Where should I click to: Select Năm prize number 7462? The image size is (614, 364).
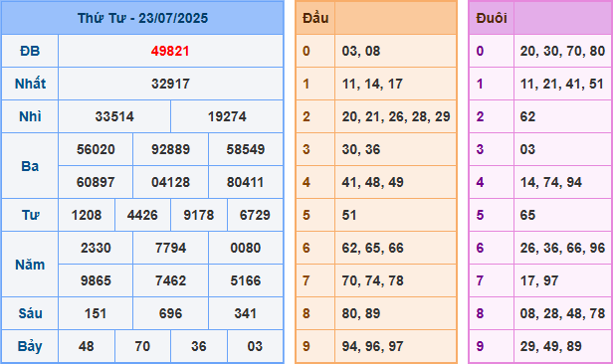(x=170, y=281)
